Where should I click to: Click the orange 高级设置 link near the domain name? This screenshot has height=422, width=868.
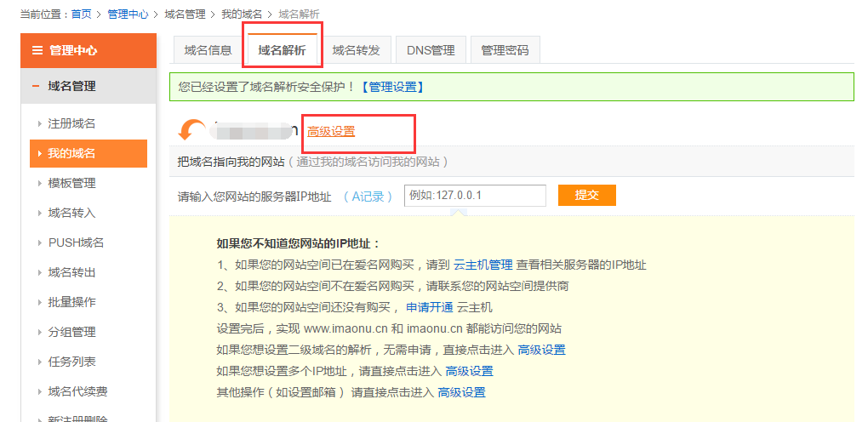(x=331, y=131)
